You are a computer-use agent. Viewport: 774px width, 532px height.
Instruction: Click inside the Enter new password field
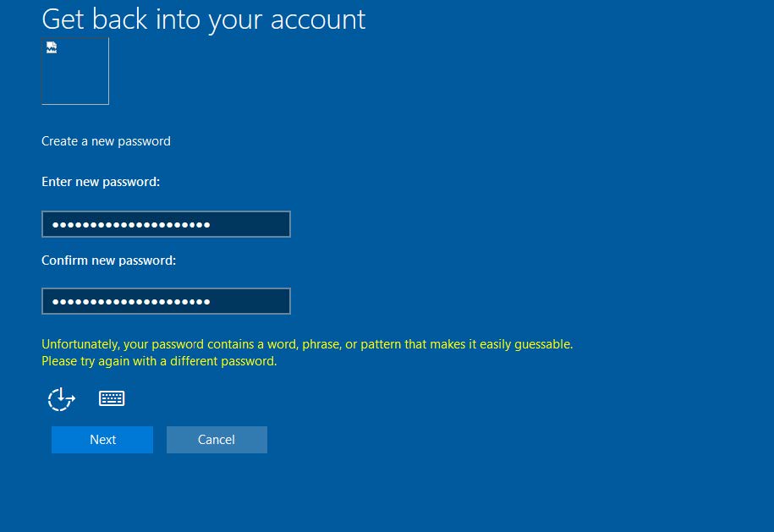point(166,223)
